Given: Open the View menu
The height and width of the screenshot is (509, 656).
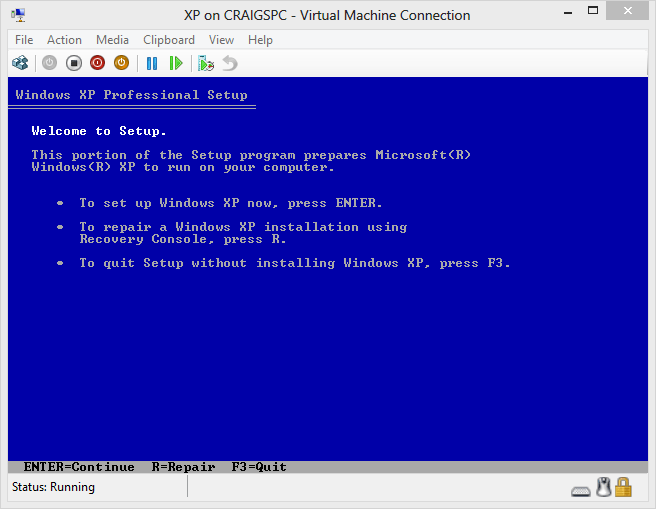Looking at the screenshot, I should click(x=221, y=40).
